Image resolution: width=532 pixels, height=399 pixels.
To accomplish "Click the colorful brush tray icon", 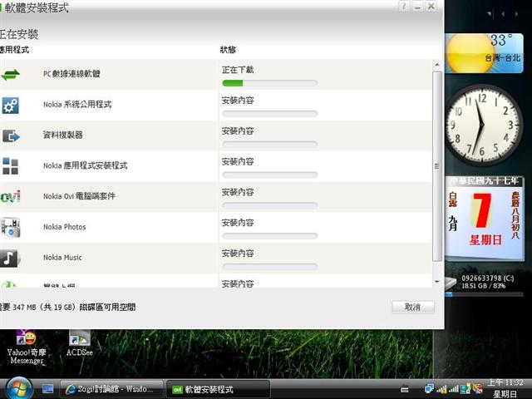I will tap(477, 388).
